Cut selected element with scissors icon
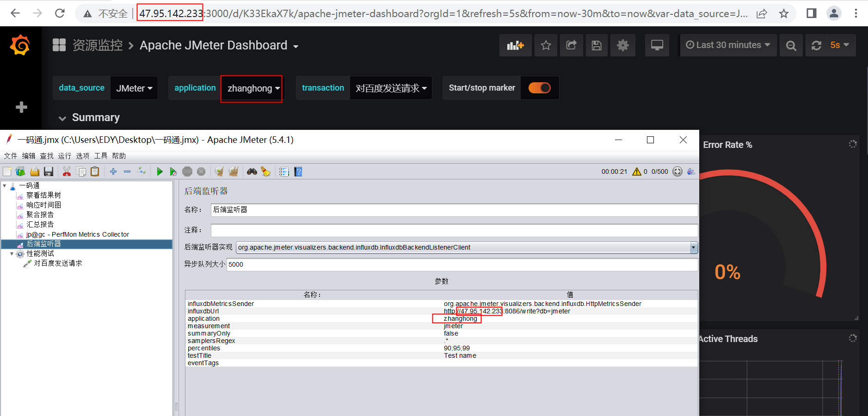 point(67,172)
